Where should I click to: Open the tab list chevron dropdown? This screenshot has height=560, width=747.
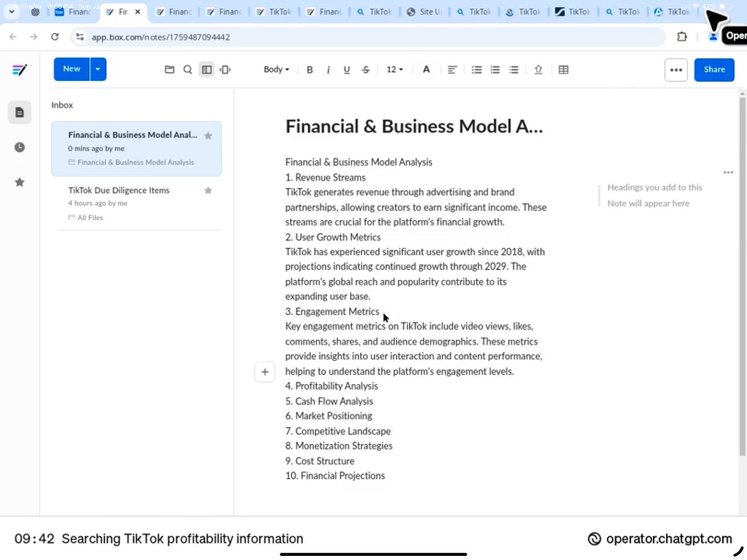pyautogui.click(x=11, y=12)
